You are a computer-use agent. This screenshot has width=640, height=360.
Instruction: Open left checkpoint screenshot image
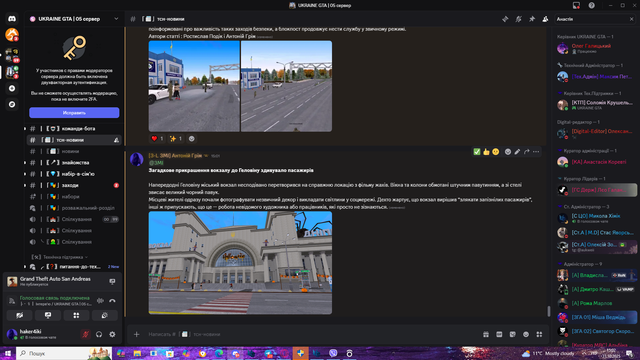pyautogui.click(x=194, y=86)
